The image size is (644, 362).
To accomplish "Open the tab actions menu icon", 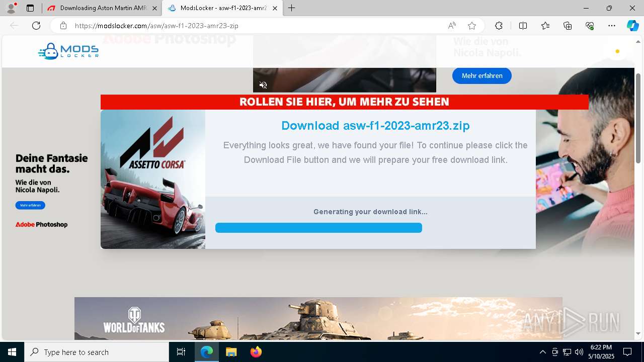I will [30, 8].
